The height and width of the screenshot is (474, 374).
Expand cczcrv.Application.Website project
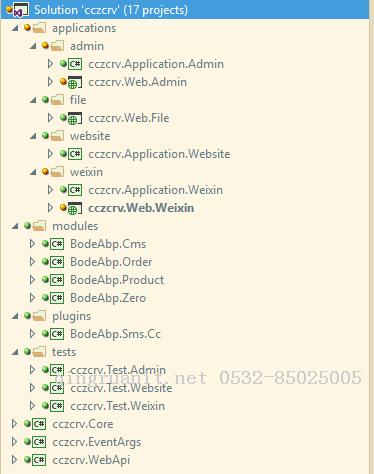(50, 154)
